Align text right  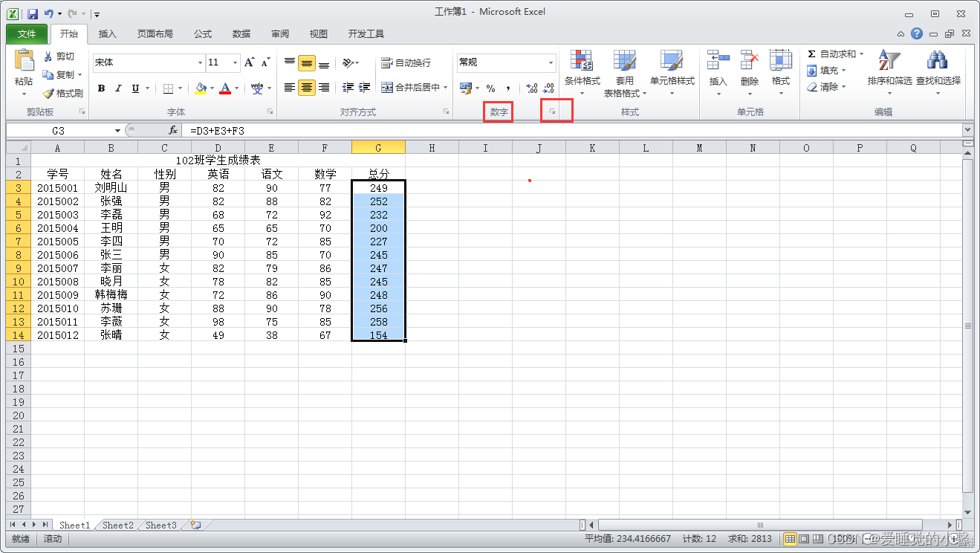pos(324,88)
